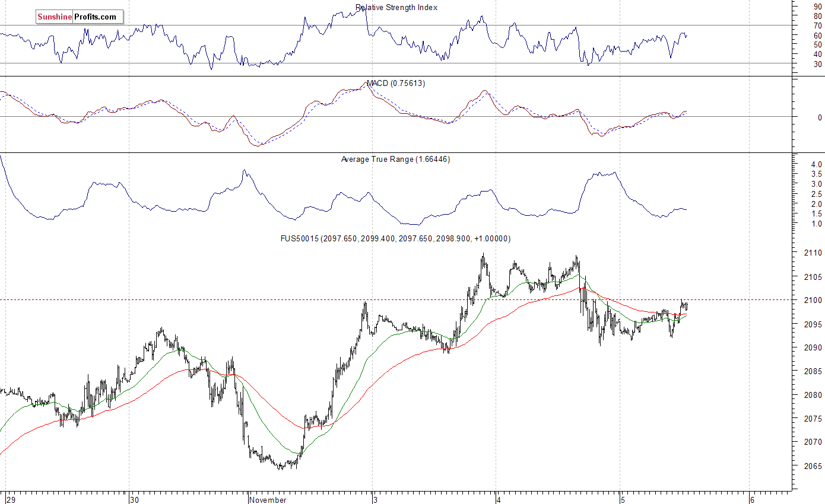Select the FUS50015 price chart title
The height and width of the screenshot is (504, 825).
(x=395, y=238)
